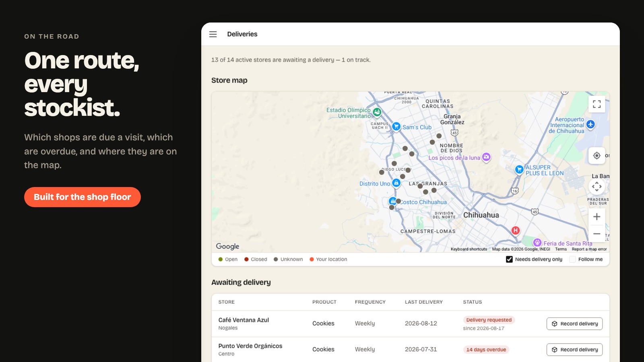Click the Google logo on map
This screenshot has height=362, width=644.
[227, 246]
